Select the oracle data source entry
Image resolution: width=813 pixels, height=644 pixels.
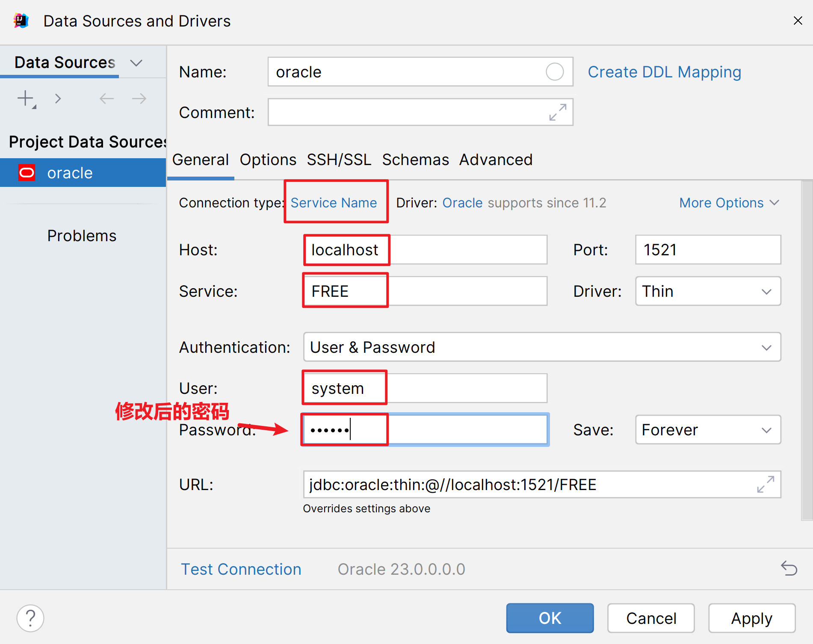click(x=83, y=173)
